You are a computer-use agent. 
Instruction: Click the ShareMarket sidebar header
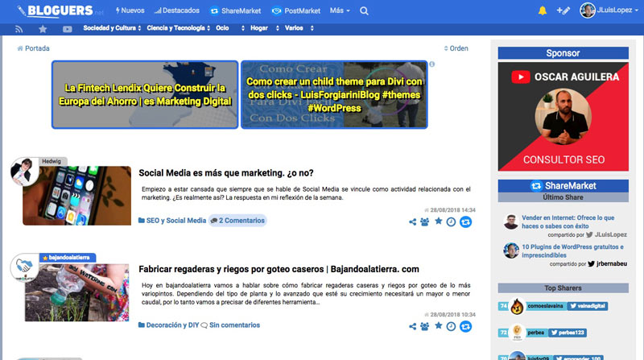(563, 186)
